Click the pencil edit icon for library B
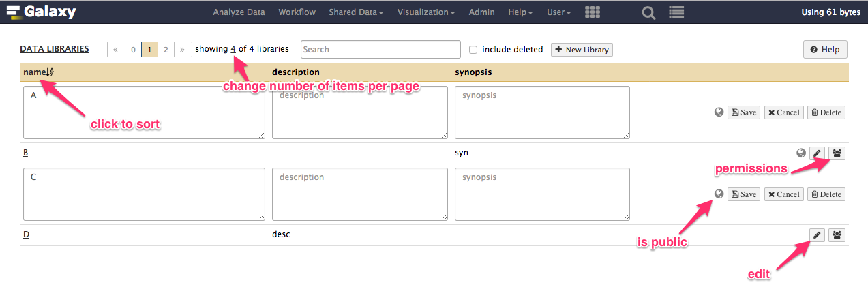Screen dimensions: 868x289 coord(817,153)
